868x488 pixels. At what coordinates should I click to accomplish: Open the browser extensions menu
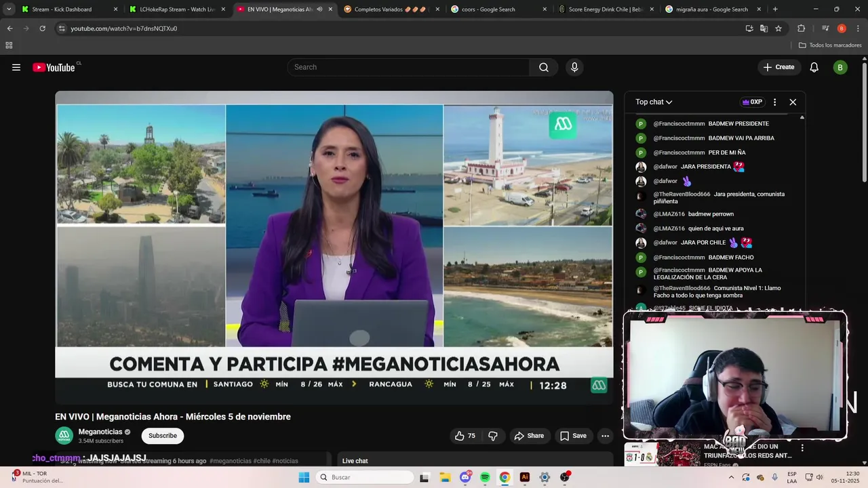pyautogui.click(x=801, y=28)
